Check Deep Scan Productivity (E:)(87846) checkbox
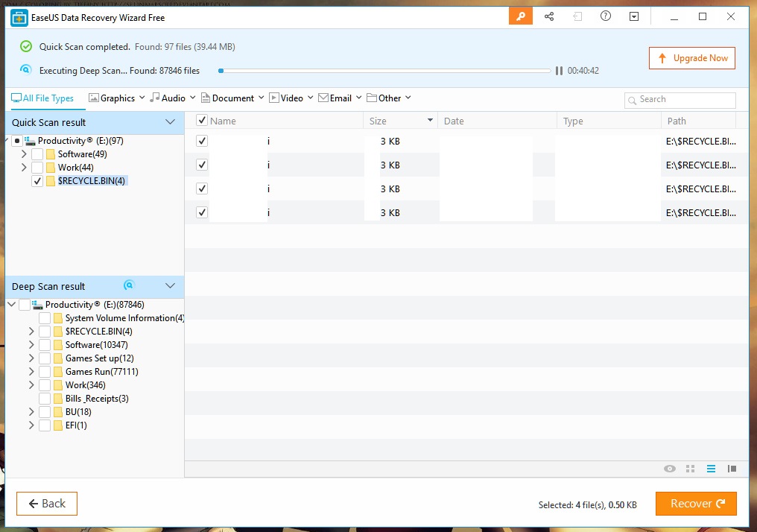The width and height of the screenshot is (757, 532). pos(25,305)
